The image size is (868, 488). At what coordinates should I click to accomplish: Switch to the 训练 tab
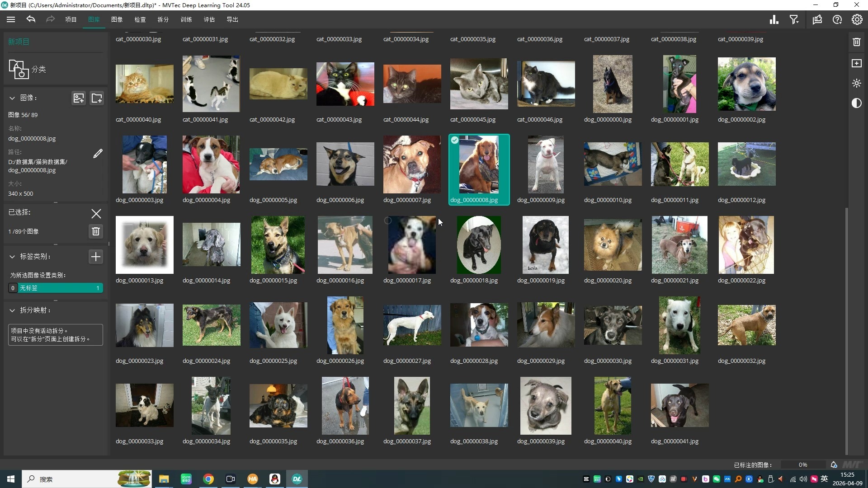click(x=186, y=19)
